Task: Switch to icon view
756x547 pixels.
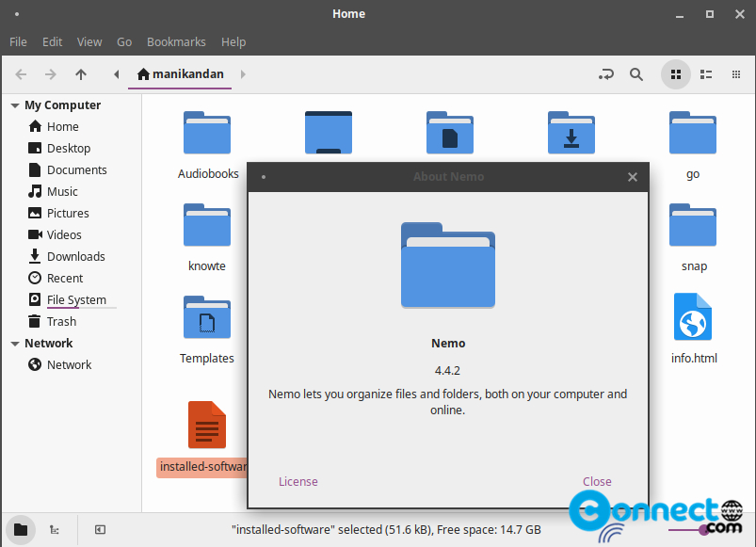Action: click(x=676, y=74)
